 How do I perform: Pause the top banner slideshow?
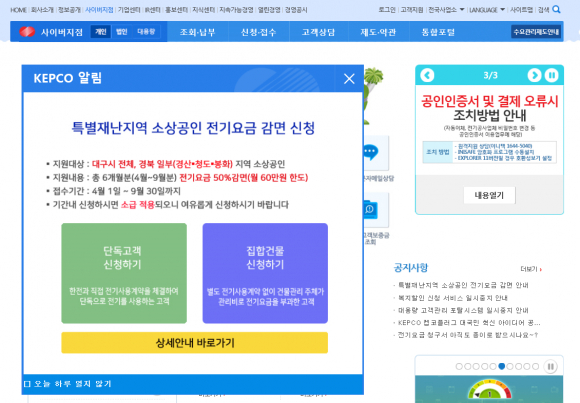552,75
